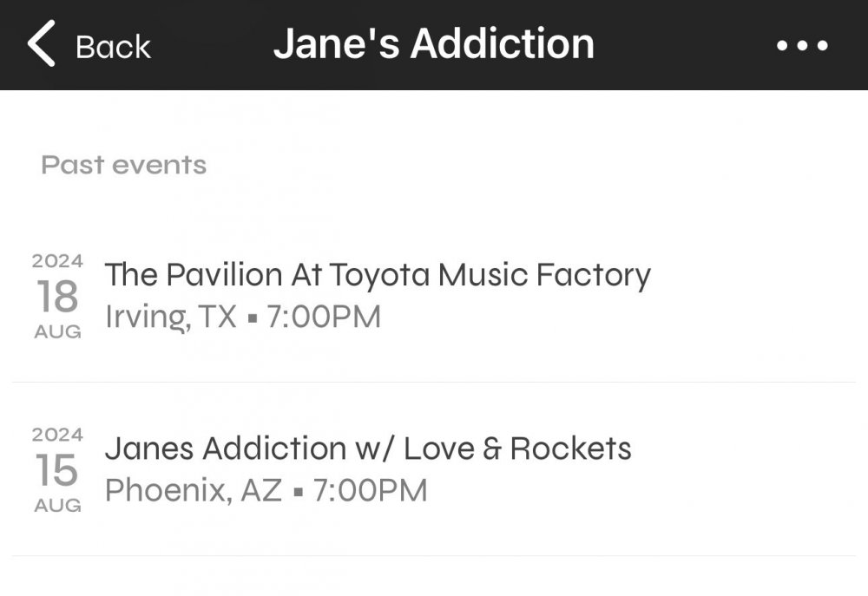The width and height of the screenshot is (868, 596).
Task: Select the Past events section header
Action: coord(123,165)
